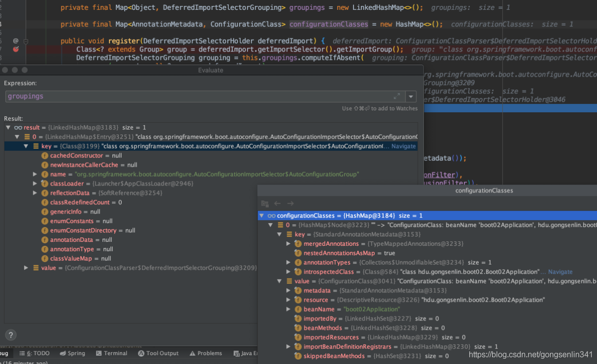Click the help question mark button

click(10, 335)
